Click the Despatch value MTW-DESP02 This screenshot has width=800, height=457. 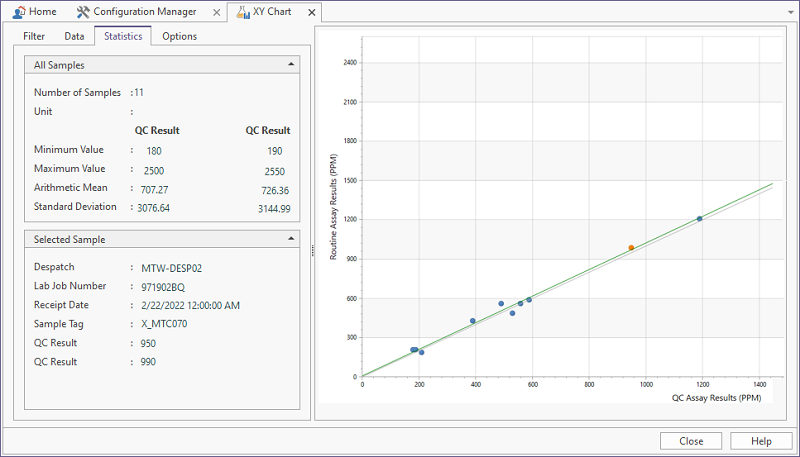click(172, 267)
